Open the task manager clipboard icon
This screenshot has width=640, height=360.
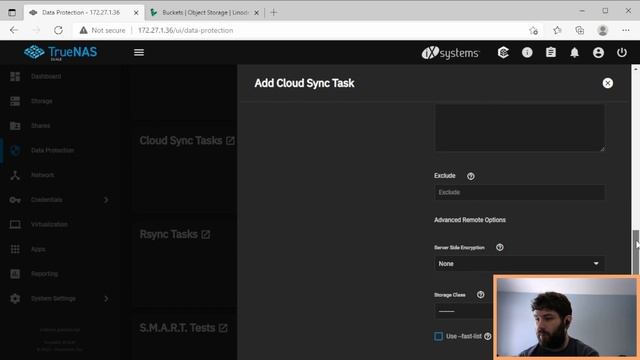(x=551, y=52)
